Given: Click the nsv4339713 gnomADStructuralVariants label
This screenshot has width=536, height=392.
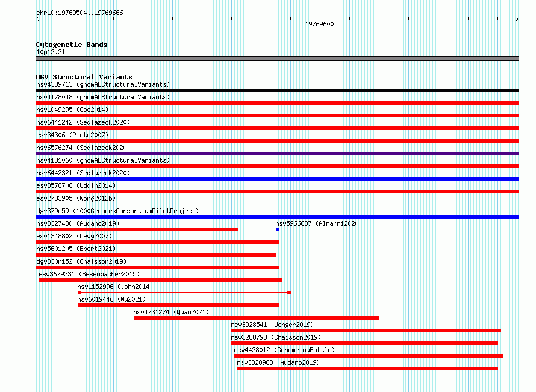Looking at the screenshot, I should tap(103, 84).
